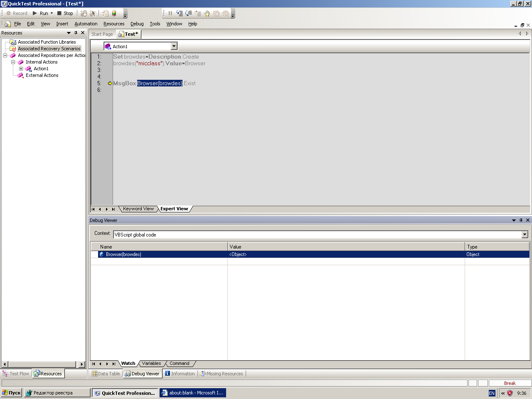532x399 pixels.
Task: Click the Low-Level Recording mouse icon
Action: click(84, 13)
